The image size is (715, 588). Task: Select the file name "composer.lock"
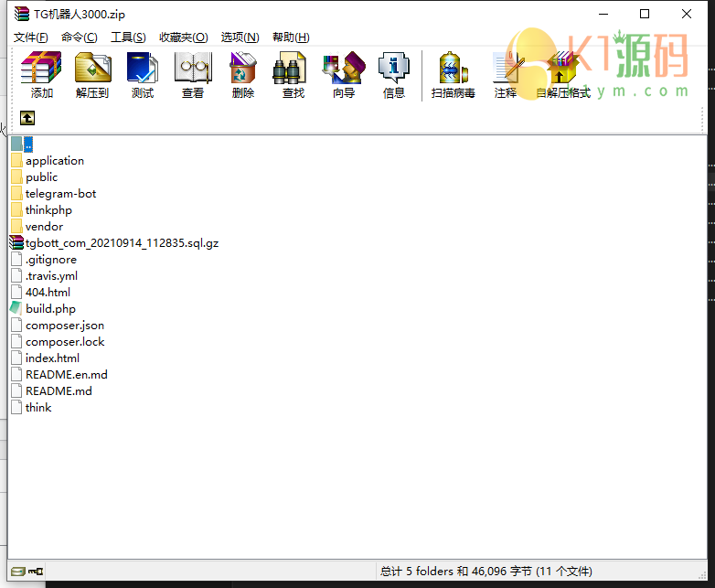pyautogui.click(x=65, y=342)
